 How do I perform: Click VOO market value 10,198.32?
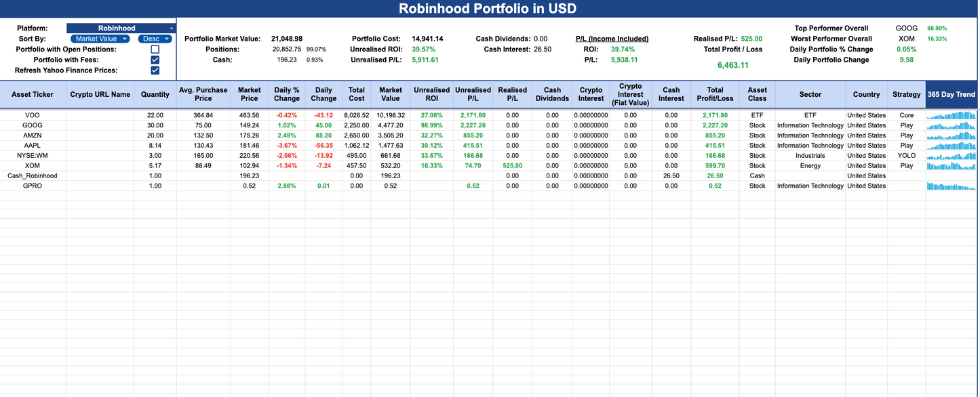pyautogui.click(x=391, y=115)
